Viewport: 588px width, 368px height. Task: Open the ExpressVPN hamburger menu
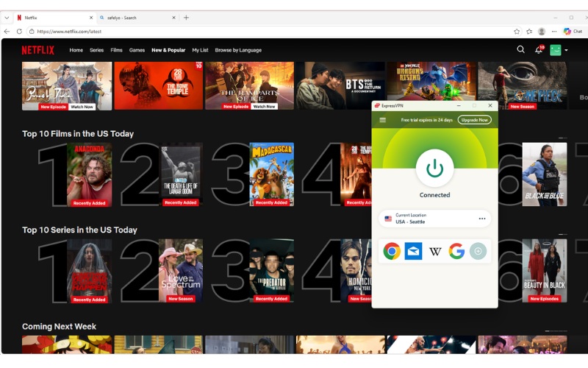382,120
